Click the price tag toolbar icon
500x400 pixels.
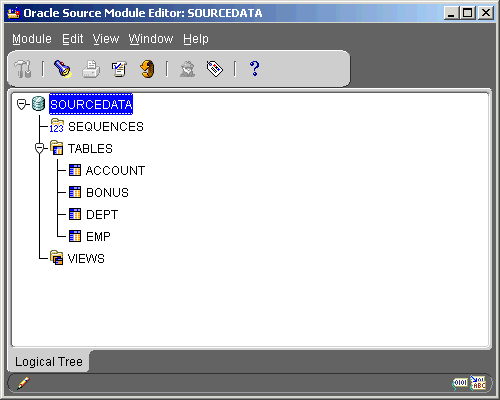(x=215, y=69)
